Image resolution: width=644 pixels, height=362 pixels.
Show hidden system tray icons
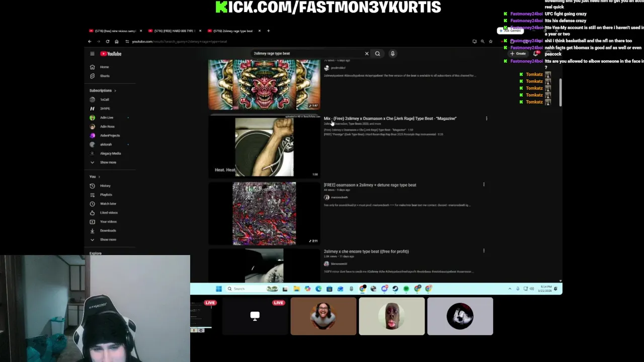510,289
